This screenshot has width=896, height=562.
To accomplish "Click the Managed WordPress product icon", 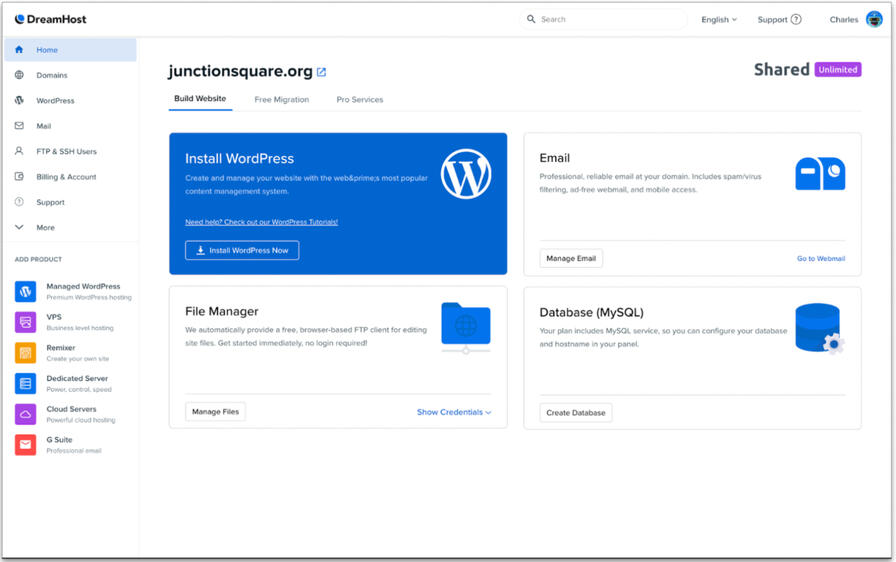I will point(26,291).
